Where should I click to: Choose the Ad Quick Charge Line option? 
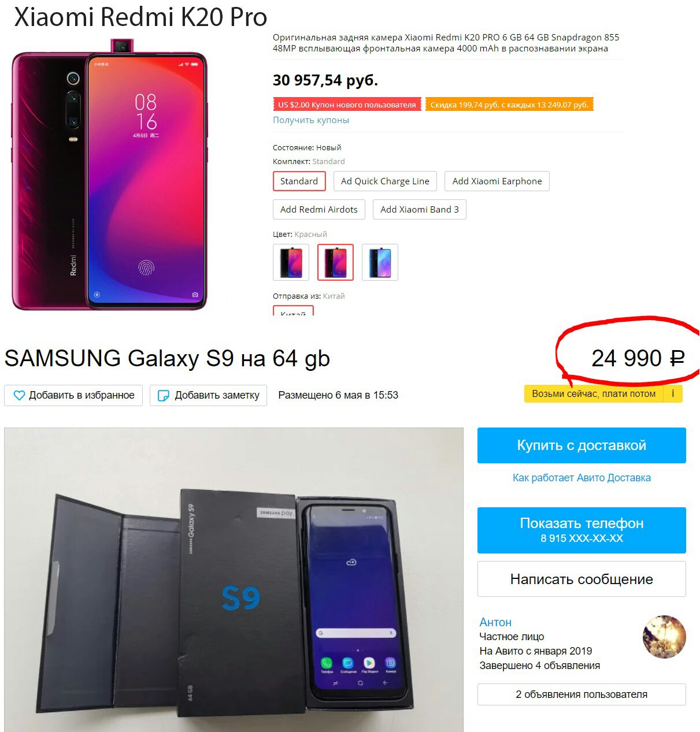pos(385,181)
